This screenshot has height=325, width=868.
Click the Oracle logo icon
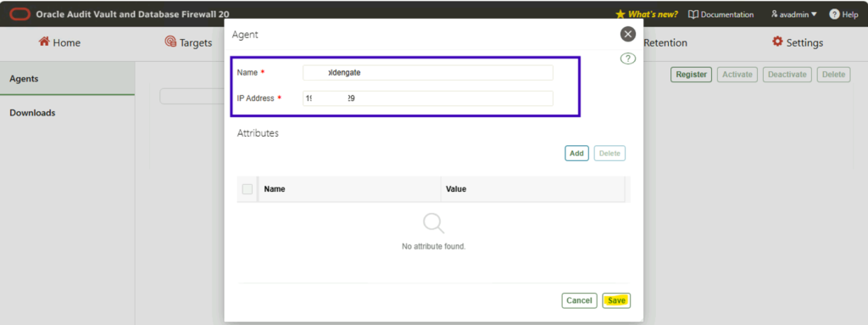pos(20,14)
